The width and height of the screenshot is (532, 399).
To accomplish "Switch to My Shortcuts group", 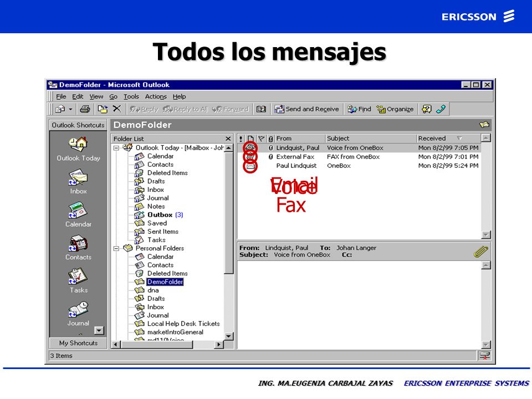I will [x=78, y=343].
